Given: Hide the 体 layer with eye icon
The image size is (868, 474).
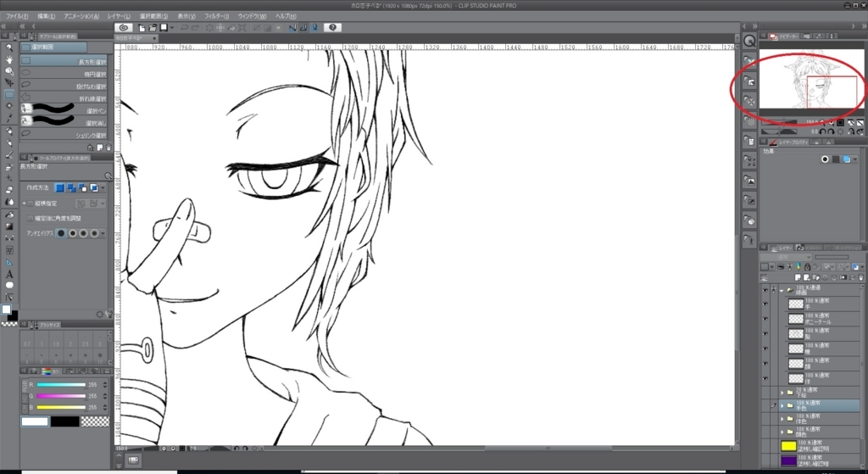Looking at the screenshot, I should pyautogui.click(x=765, y=378).
